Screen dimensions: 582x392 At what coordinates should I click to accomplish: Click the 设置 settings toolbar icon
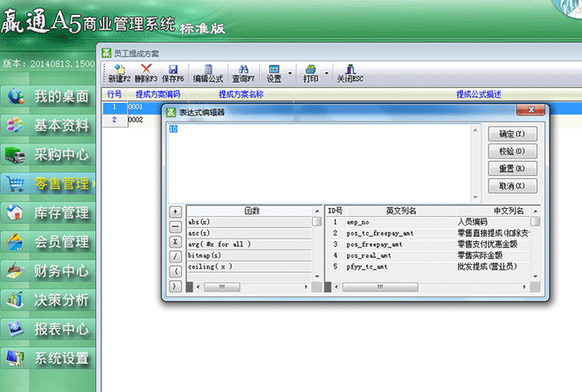(x=274, y=73)
